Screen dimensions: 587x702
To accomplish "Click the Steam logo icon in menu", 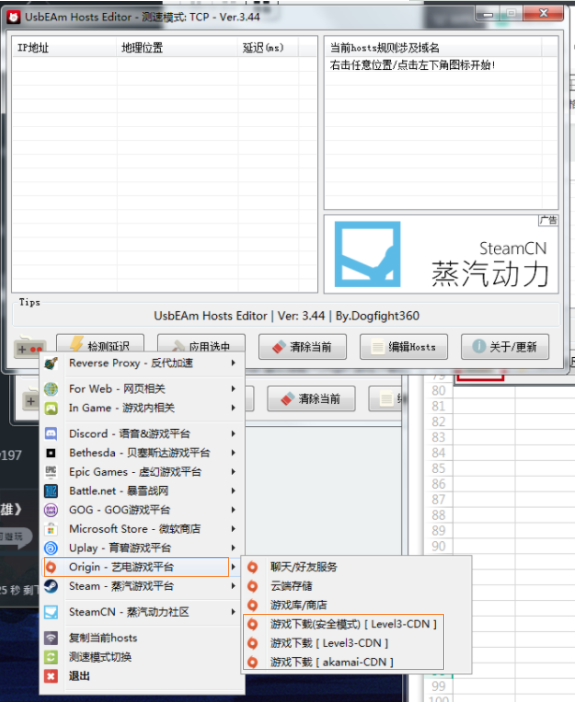I will coord(51,586).
